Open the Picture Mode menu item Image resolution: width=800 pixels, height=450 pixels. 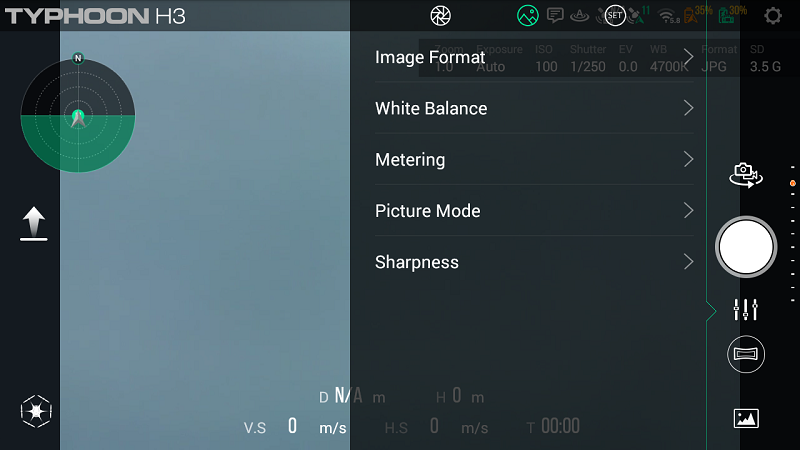point(427,211)
